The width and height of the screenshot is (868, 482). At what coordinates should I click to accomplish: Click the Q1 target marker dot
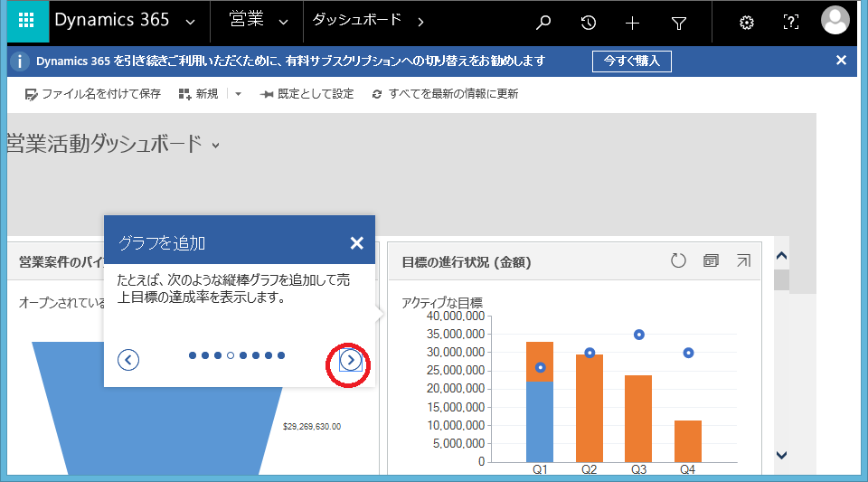coord(541,367)
